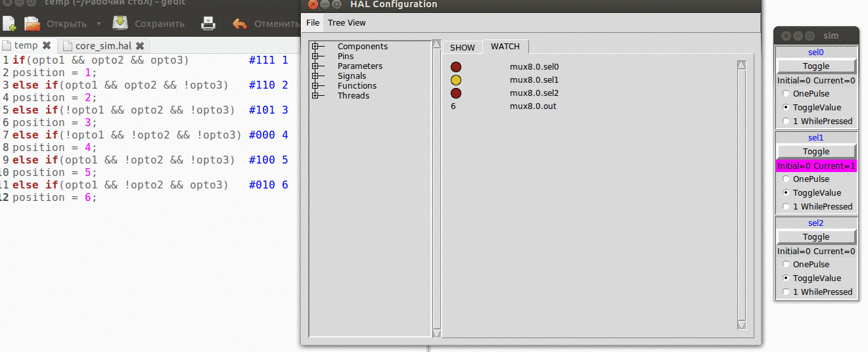868x352 pixels.
Task: Click the Open folder icon in gedit toolbar
Action: click(x=32, y=24)
